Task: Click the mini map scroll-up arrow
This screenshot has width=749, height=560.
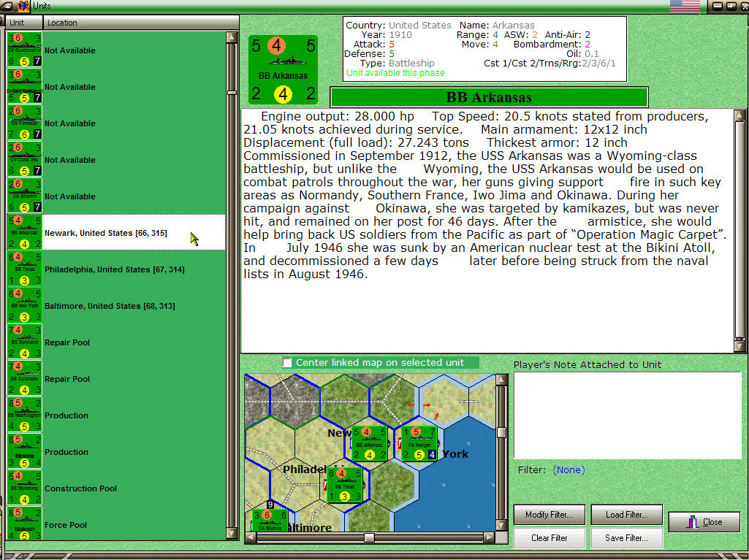Action: coord(501,380)
